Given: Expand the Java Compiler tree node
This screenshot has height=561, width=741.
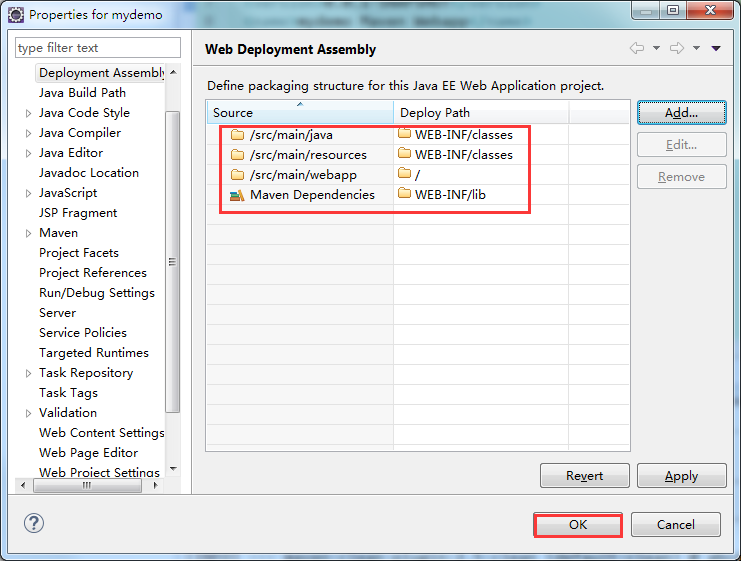Looking at the screenshot, I should pyautogui.click(x=28, y=133).
